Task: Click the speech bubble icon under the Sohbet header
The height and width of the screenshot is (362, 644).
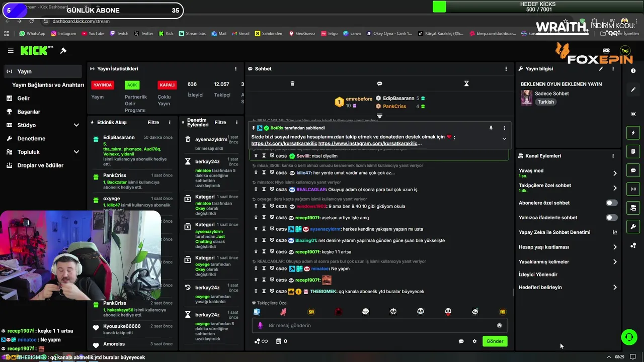Action: (379, 83)
